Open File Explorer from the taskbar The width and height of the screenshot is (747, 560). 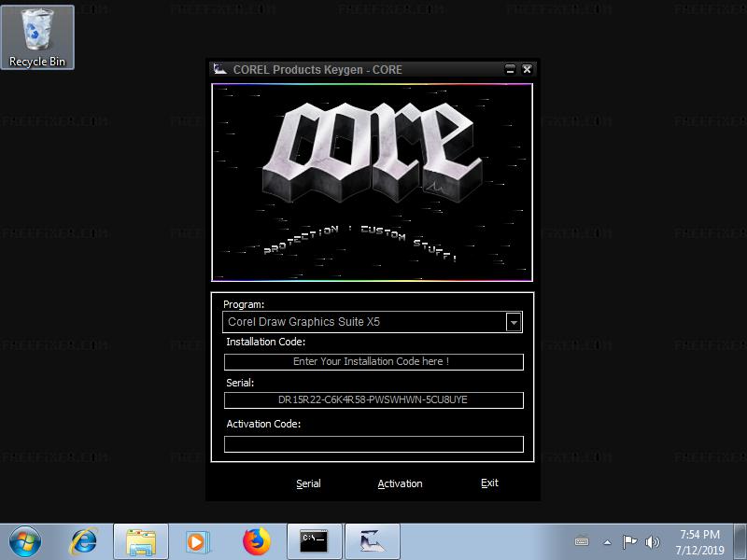click(x=141, y=541)
